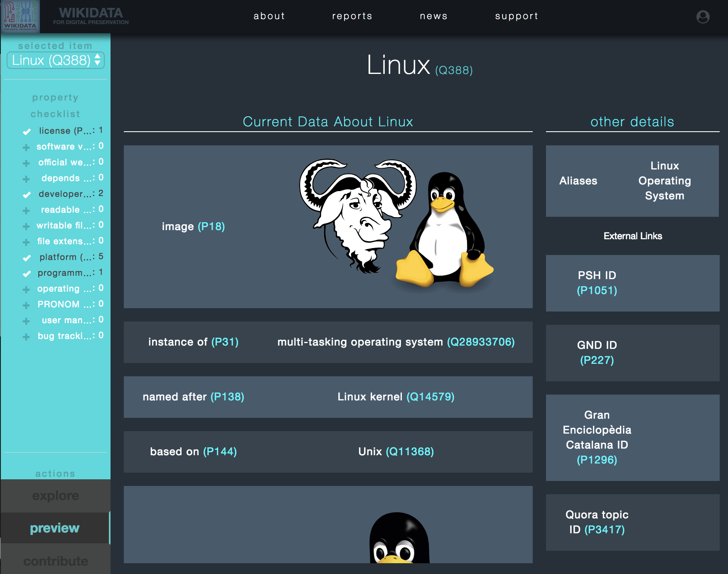This screenshot has width=728, height=574.
Task: Click the WIKIDATA for Digital Preservation title
Action: click(x=91, y=16)
